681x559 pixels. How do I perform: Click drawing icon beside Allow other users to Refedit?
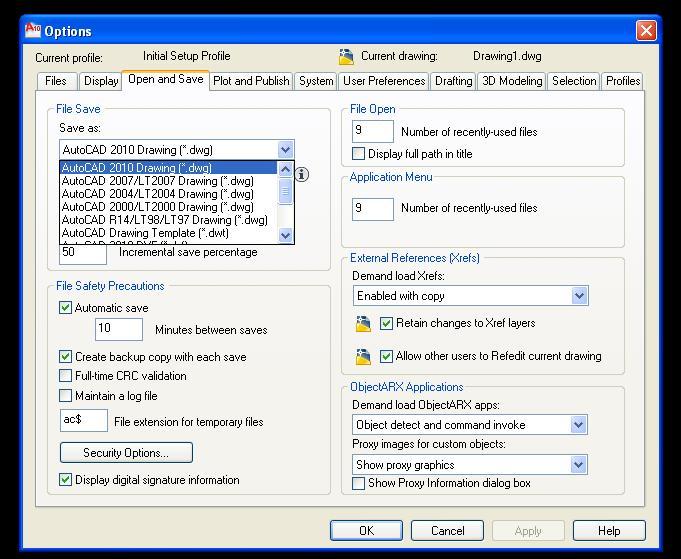click(x=363, y=357)
